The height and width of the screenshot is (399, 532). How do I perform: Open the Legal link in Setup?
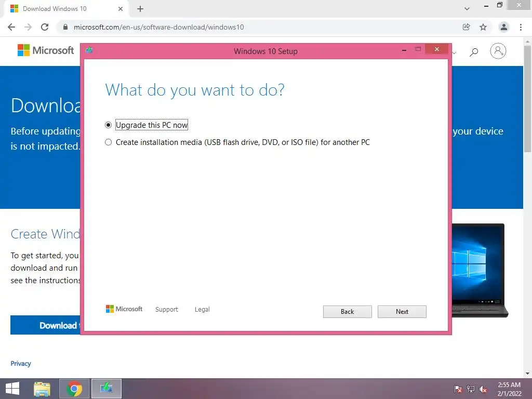coord(202,310)
